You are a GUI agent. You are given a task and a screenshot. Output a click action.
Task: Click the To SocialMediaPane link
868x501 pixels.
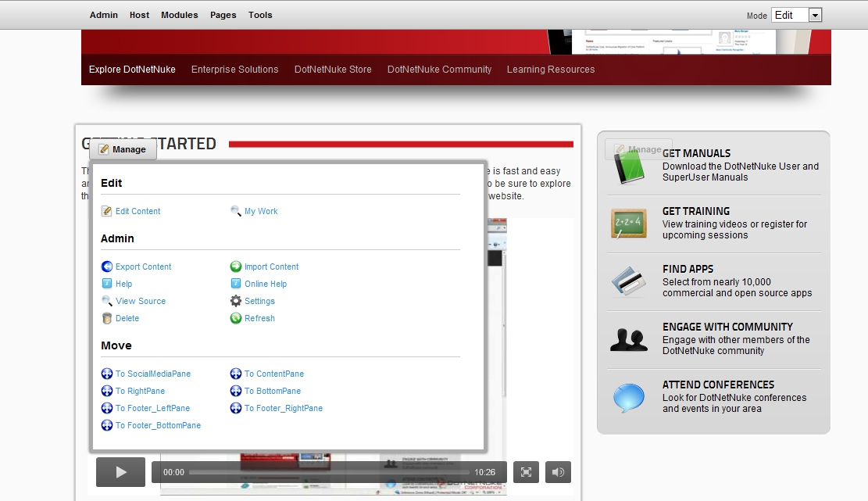(x=153, y=374)
